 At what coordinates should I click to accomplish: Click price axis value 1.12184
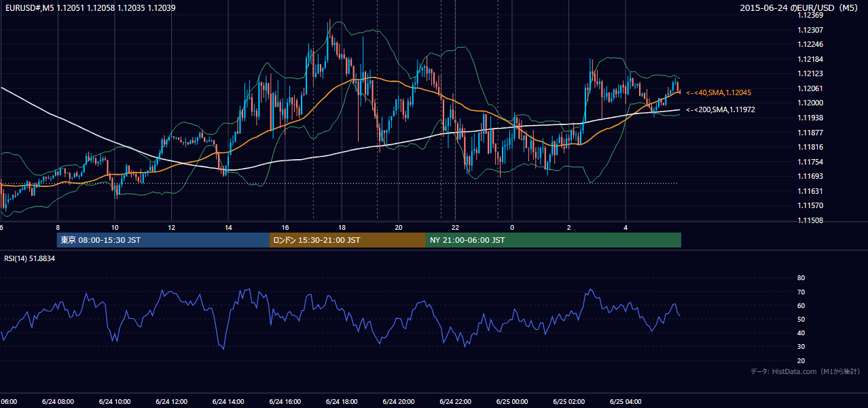point(810,59)
